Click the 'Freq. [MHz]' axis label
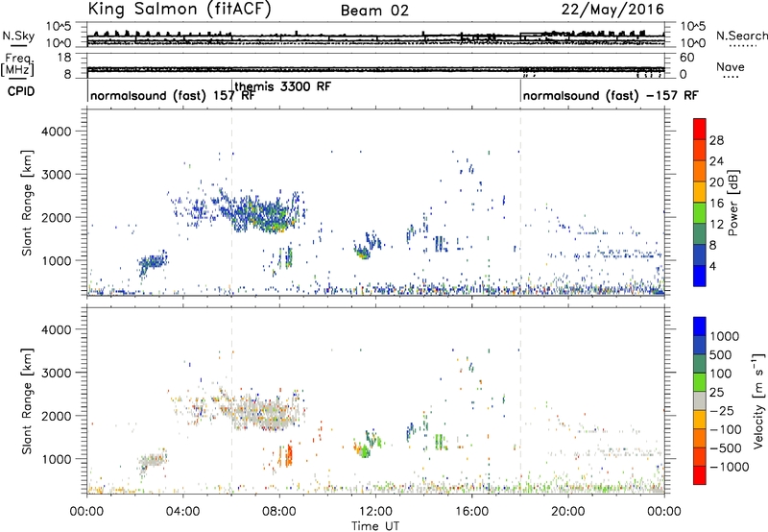Screen dimensions: 768x532 [17, 65]
